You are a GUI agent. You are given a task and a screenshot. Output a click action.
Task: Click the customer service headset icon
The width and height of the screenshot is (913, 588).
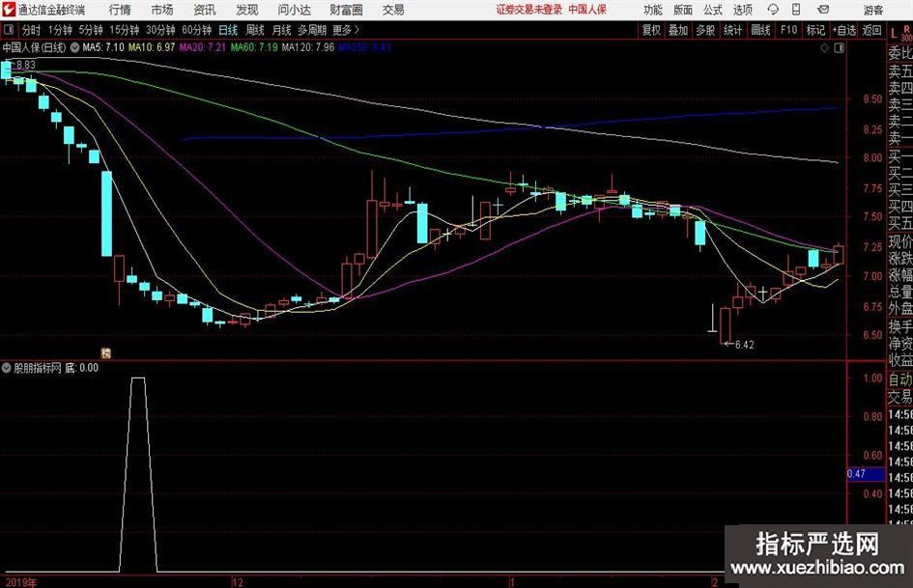click(x=773, y=10)
